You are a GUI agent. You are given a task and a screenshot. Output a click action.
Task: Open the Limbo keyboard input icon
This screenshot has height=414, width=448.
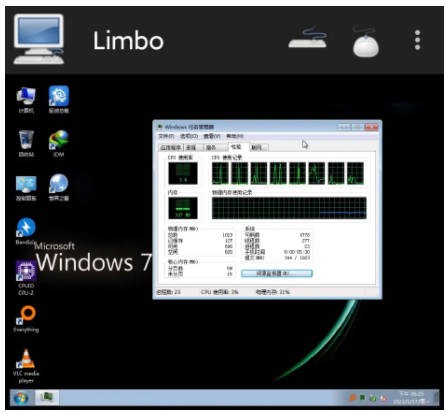(308, 38)
